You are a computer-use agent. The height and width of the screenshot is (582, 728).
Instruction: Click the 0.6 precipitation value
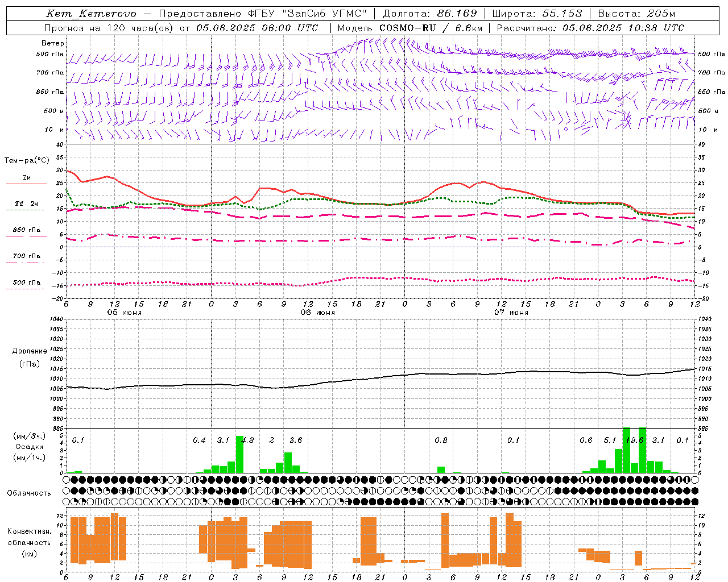tap(586, 440)
